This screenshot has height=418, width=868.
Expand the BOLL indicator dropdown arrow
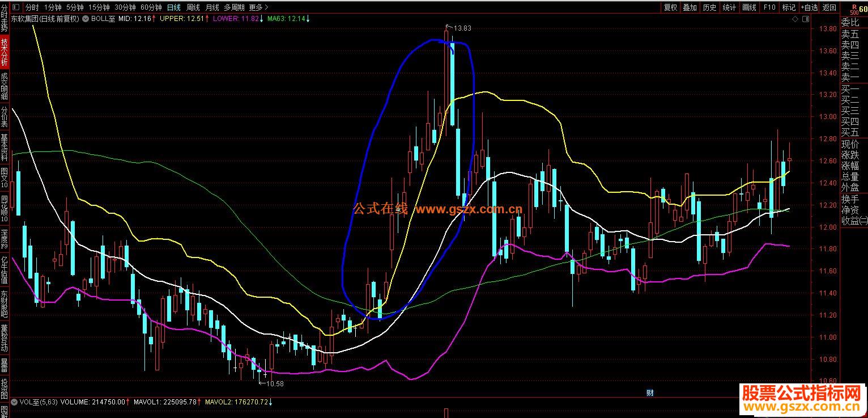pyautogui.click(x=86, y=19)
